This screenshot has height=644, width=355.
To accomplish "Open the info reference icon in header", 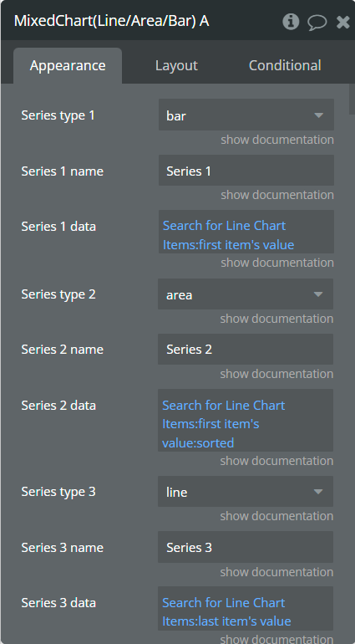I will [291, 22].
